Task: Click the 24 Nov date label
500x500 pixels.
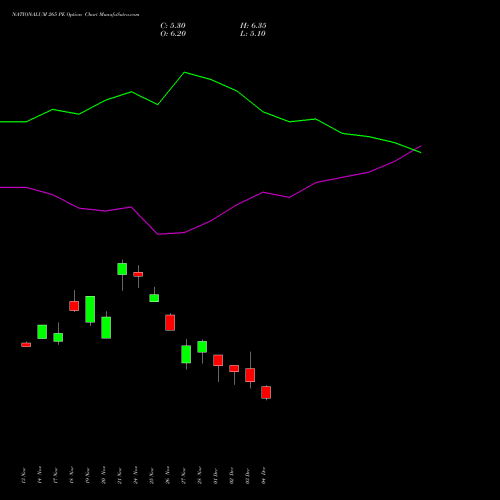Action: tap(136, 475)
